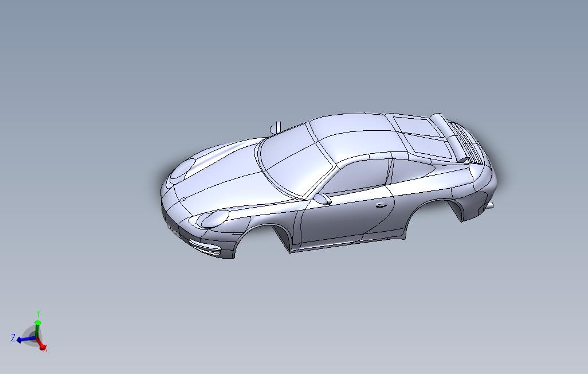This screenshot has width=588, height=374.
Task: Select the blue Z axis arrow of the triad
Action: pos(25,340)
